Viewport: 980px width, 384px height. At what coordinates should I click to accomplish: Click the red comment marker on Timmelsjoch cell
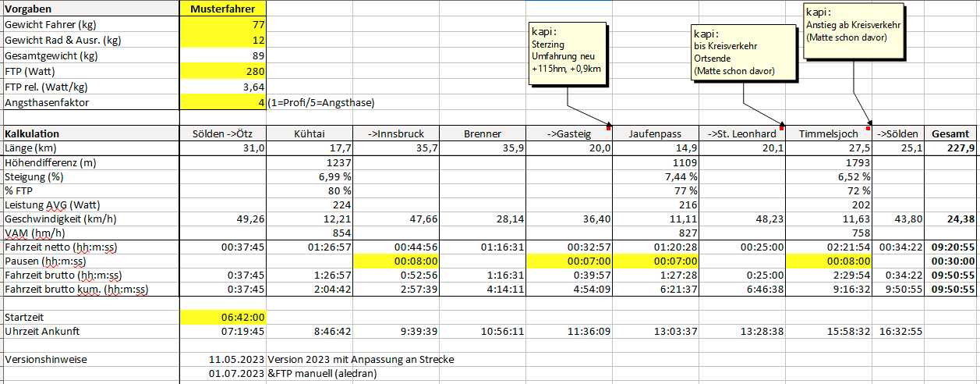click(869, 126)
